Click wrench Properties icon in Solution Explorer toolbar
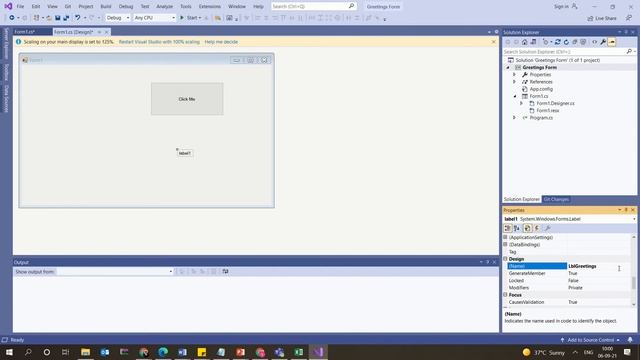The height and width of the screenshot is (360, 640). click(603, 42)
